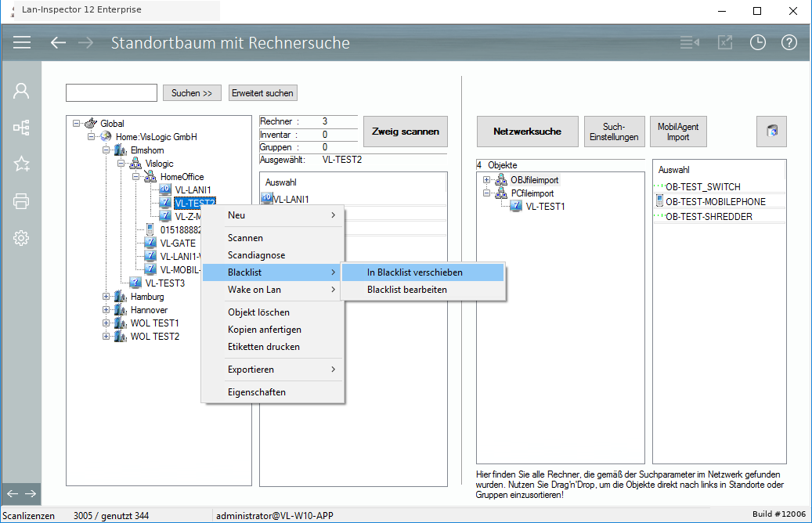This screenshot has width=812, height=523.
Task: Expand the Hannover node
Action: point(106,310)
